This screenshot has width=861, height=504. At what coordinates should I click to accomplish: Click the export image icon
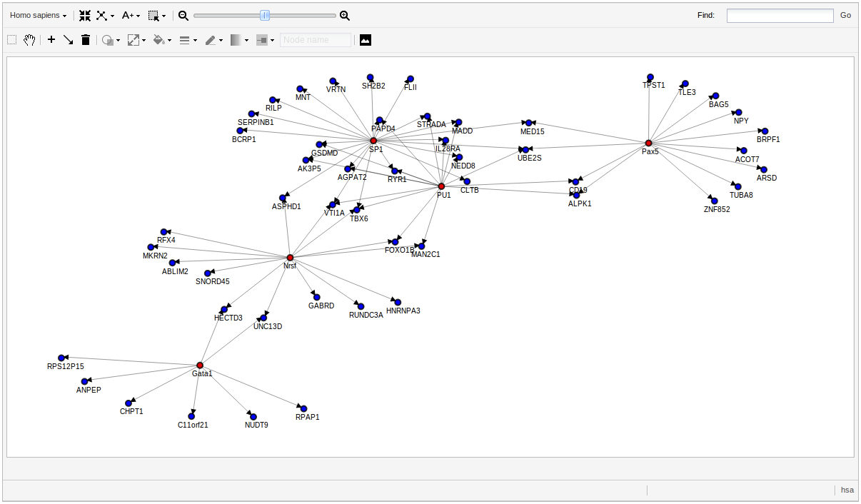(365, 39)
